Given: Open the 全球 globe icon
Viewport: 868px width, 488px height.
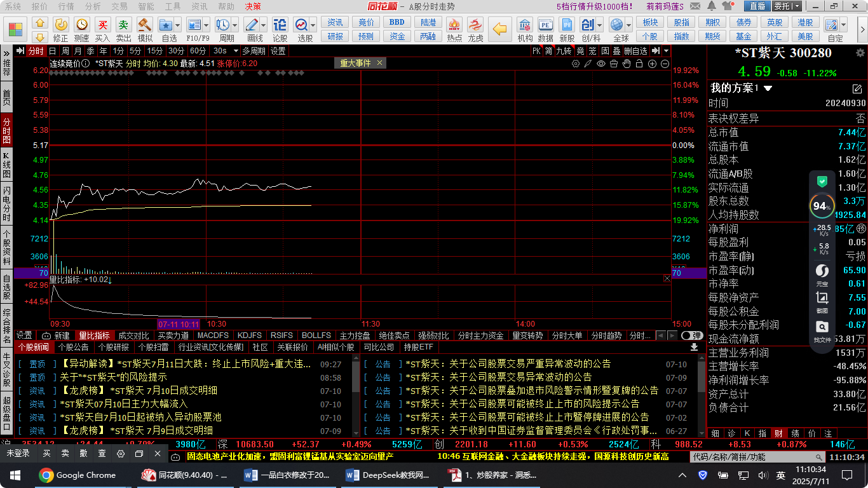Looking at the screenshot, I should [x=616, y=25].
